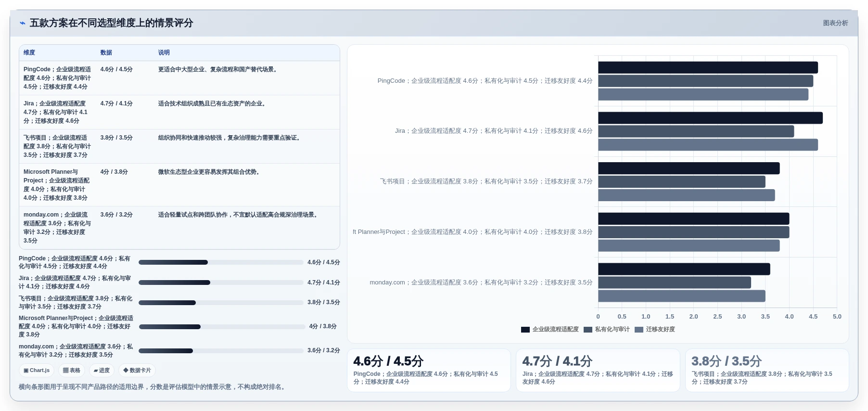The width and height of the screenshot is (868, 411).
Task: Toggle 迁移友好度 legend swatch
Action: coord(639,330)
